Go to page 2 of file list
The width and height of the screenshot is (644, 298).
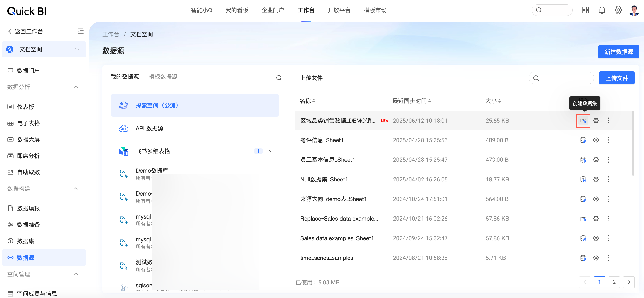tap(614, 282)
